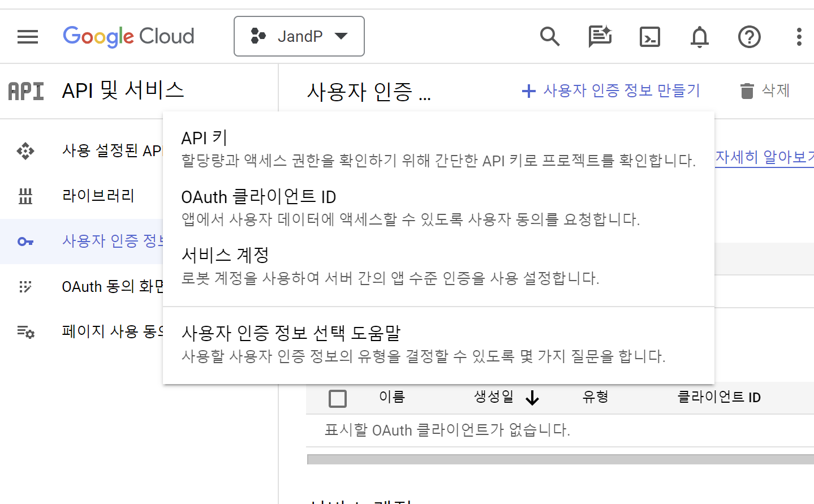The height and width of the screenshot is (504, 814).
Task: Click 사용자 인증 정보 만들기 button
Action: point(611,91)
